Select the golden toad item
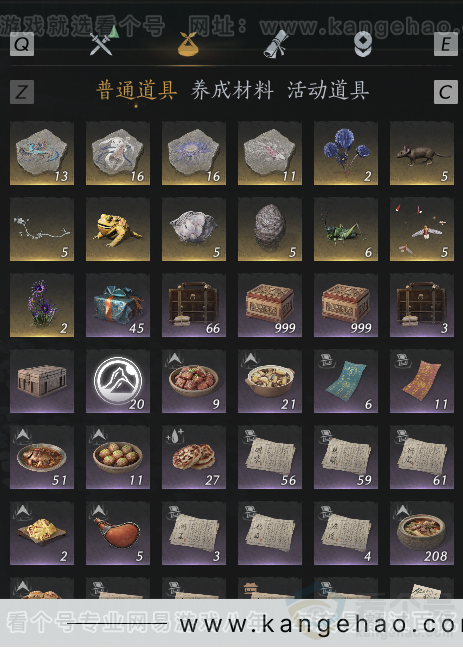 (x=118, y=229)
